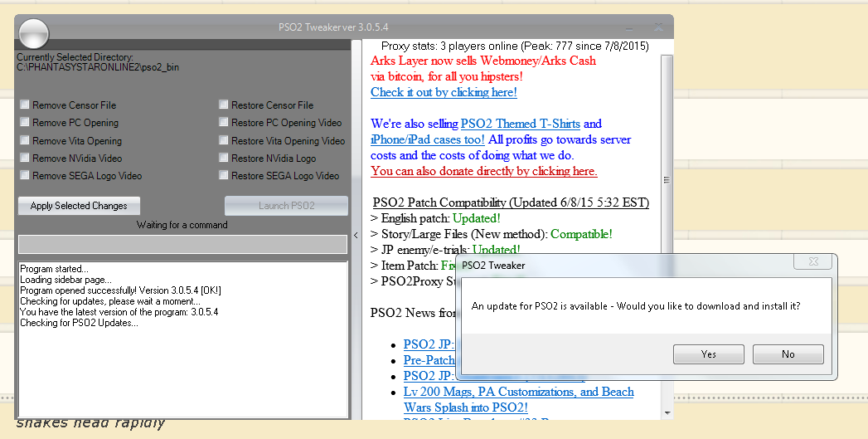Open 'Check it out by clicking here!' link
This screenshot has width=868, height=439.
(x=444, y=92)
